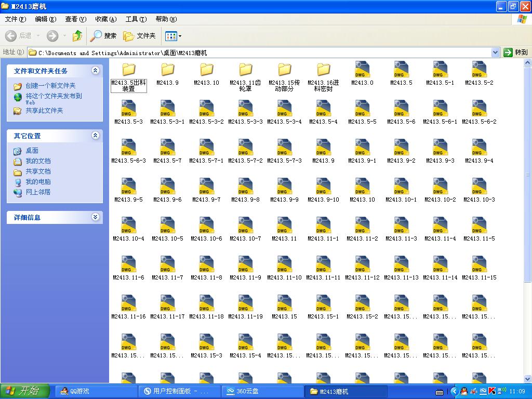Click the Search toolbar button

point(104,36)
